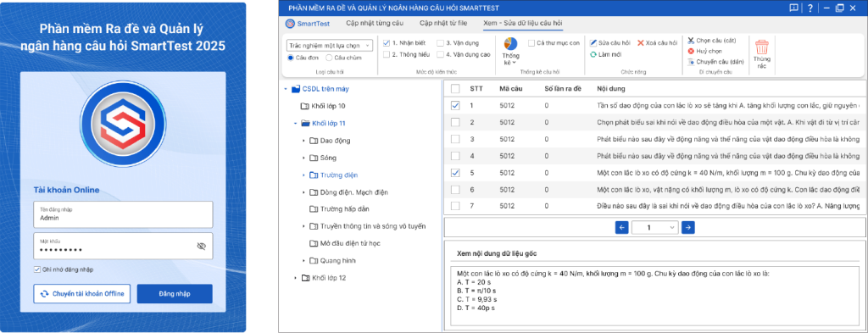The height and width of the screenshot is (333, 868).
Task: Check the 2. Thông hiểu checkbox
Action: click(387, 54)
